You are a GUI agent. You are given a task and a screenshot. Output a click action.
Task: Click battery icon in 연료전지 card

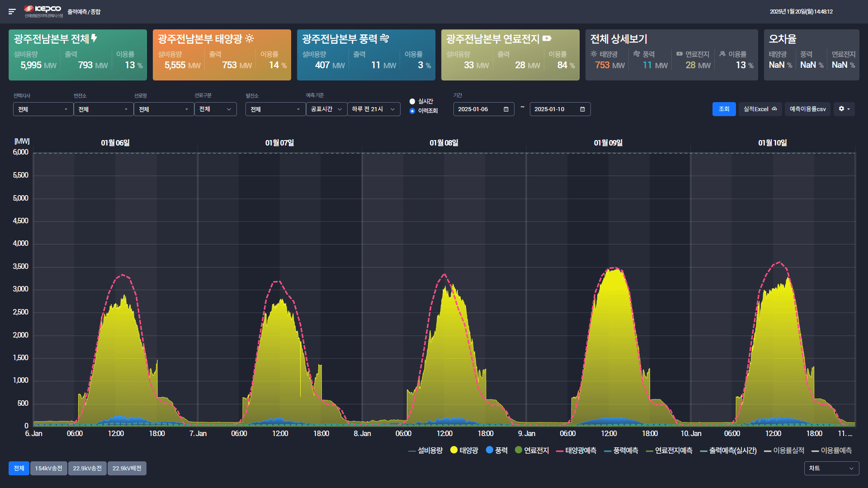click(x=547, y=39)
